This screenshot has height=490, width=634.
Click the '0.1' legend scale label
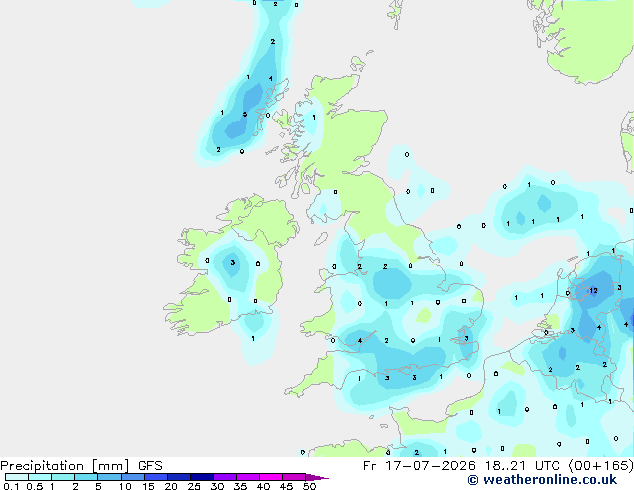[11, 486]
